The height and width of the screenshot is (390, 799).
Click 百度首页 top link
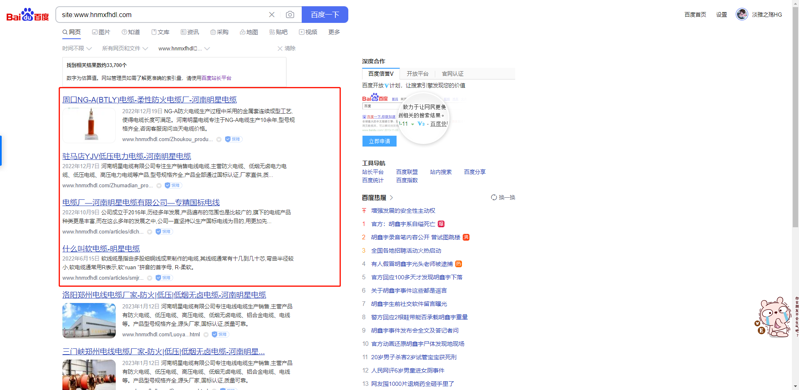pos(695,15)
